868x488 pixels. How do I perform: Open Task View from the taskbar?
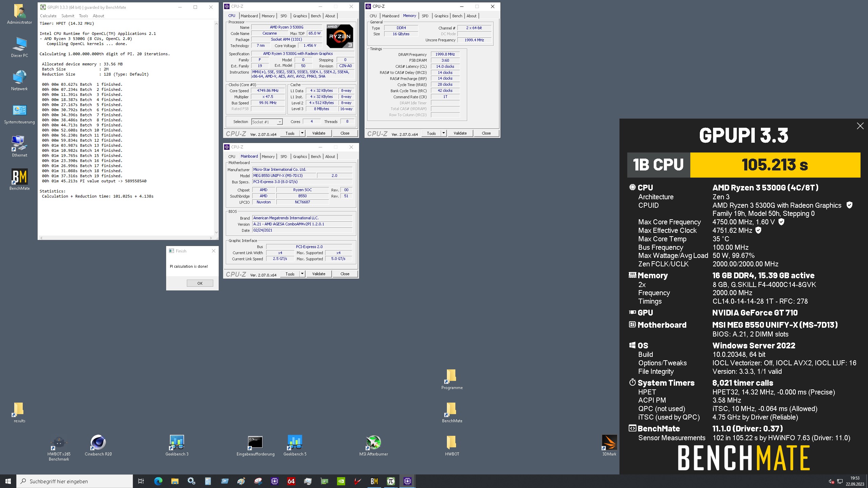point(141,481)
